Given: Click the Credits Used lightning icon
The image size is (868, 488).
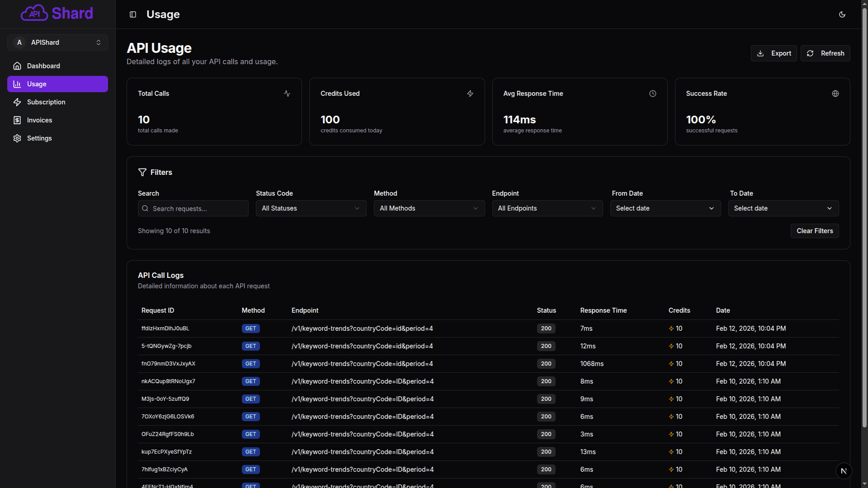Looking at the screenshot, I should pos(470,94).
